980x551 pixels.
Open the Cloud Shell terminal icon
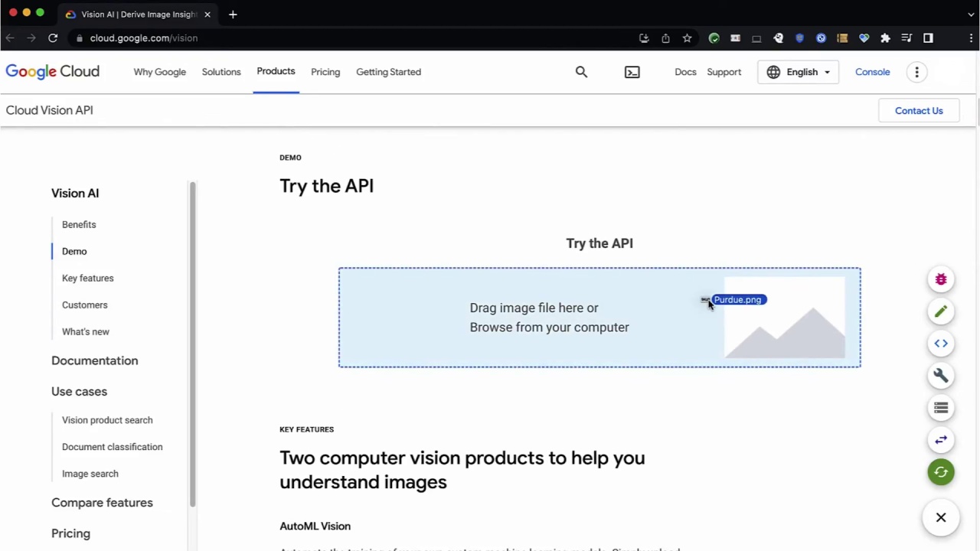tap(632, 71)
